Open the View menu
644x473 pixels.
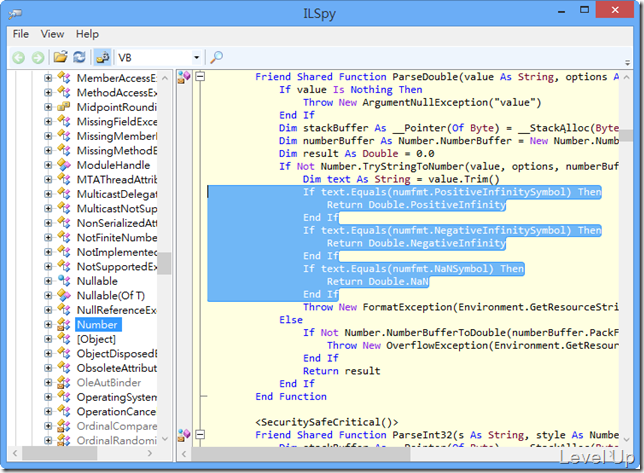(52, 34)
